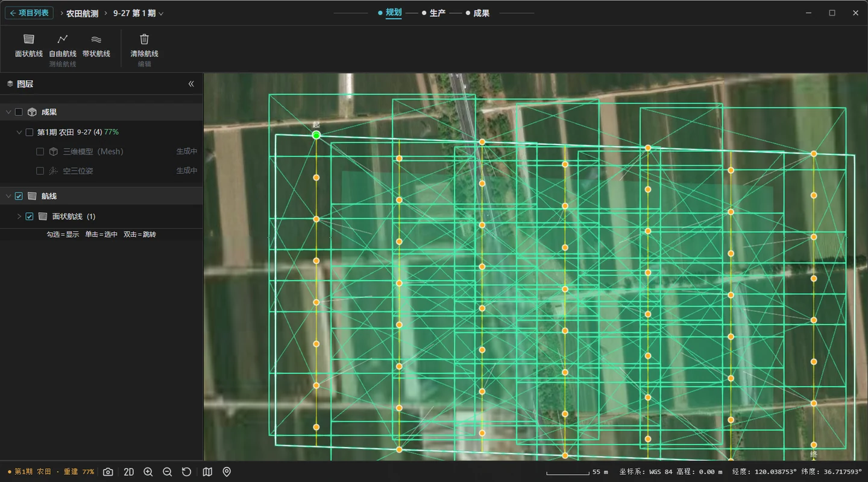Zoom out on the map

(x=168, y=472)
